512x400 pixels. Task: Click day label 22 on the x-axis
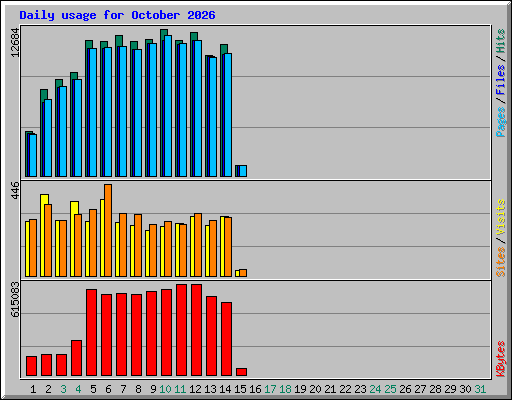pyautogui.click(x=345, y=389)
